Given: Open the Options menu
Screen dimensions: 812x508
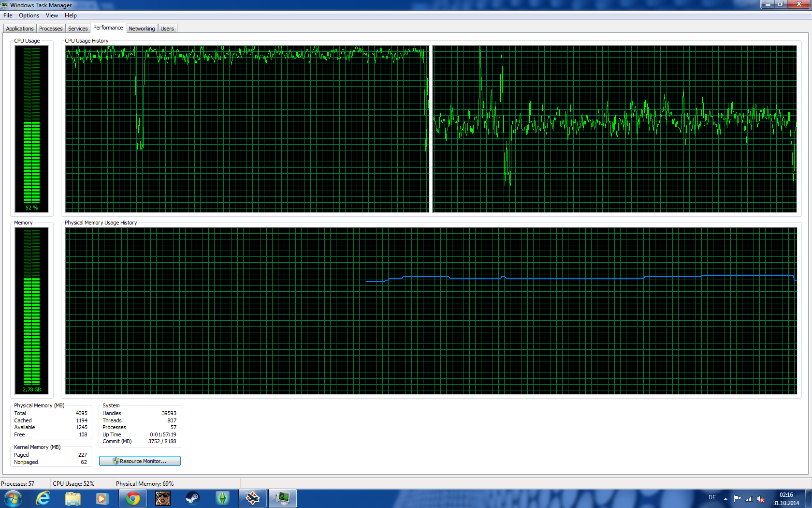Looking at the screenshot, I should coord(29,15).
